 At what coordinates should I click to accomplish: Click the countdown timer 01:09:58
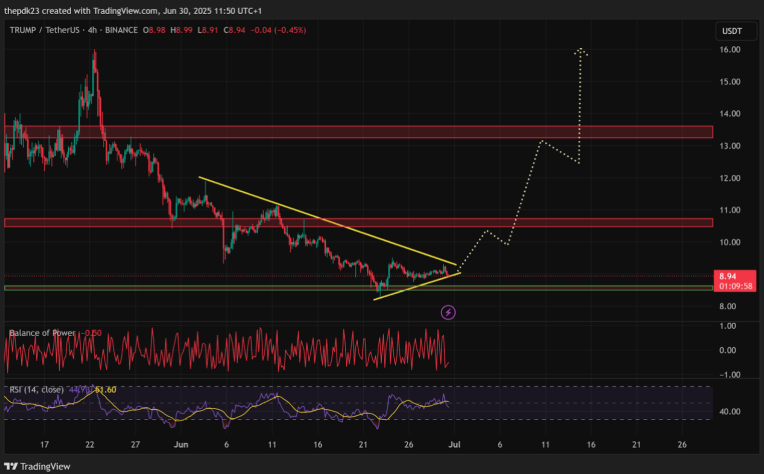coord(735,286)
